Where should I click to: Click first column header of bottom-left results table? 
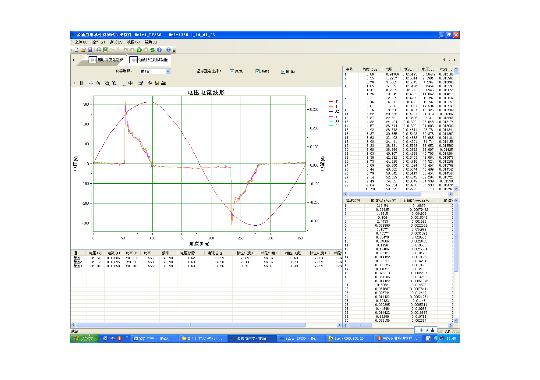(79, 253)
